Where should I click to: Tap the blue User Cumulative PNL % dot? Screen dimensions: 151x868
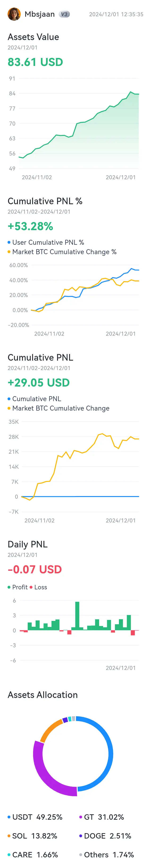9,242
